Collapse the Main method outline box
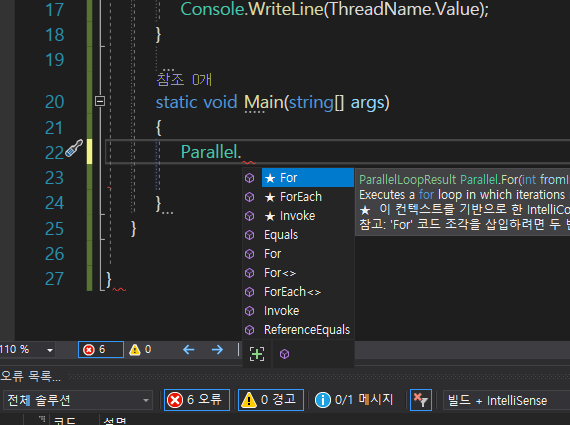The image size is (570, 425). [x=100, y=101]
